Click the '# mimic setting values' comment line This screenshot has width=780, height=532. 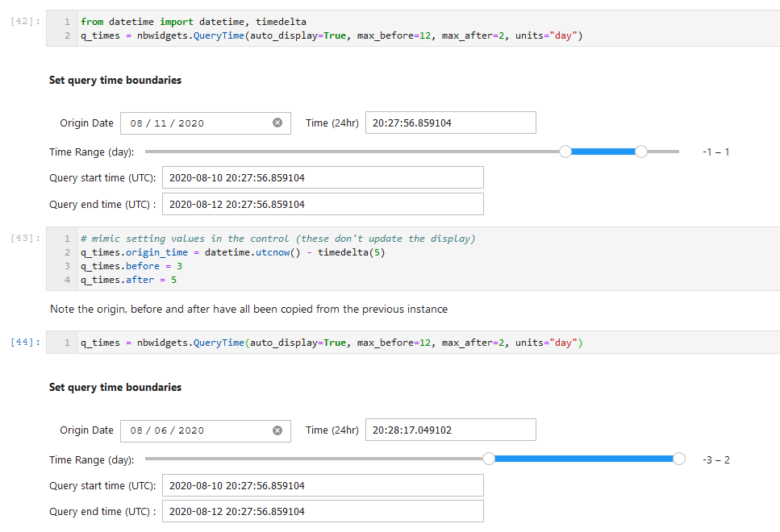[278, 239]
